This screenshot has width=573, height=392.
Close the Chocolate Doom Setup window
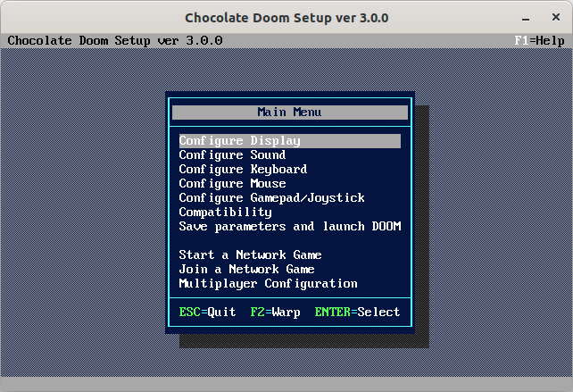coord(556,17)
